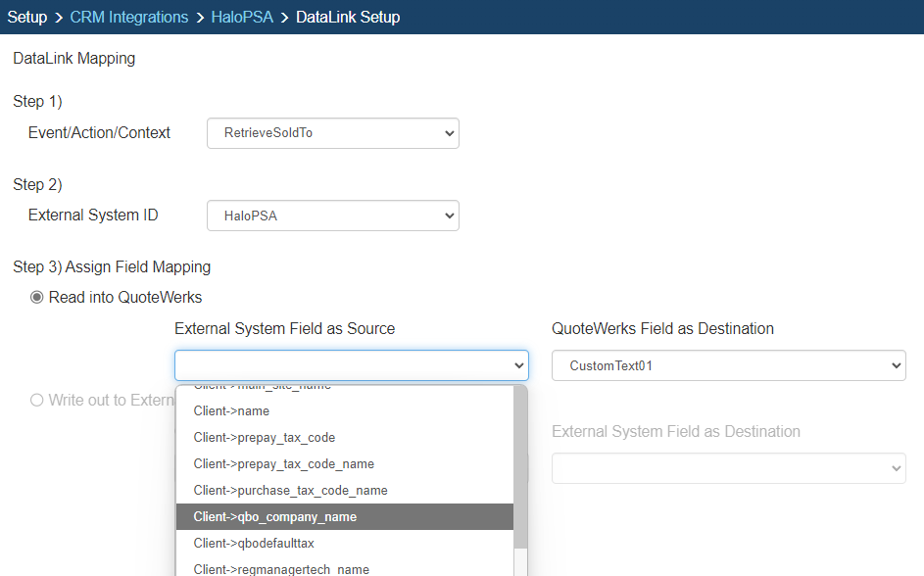
Task: Pick Client->qbodefaulttax from the dropdown list
Action: coord(254,544)
